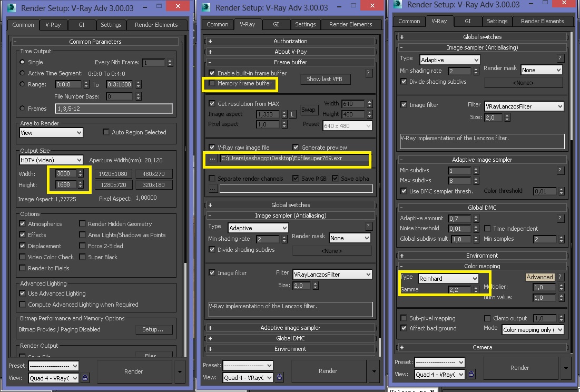Enable Clamp output checkbox
The height and width of the screenshot is (392, 580).
click(x=487, y=318)
